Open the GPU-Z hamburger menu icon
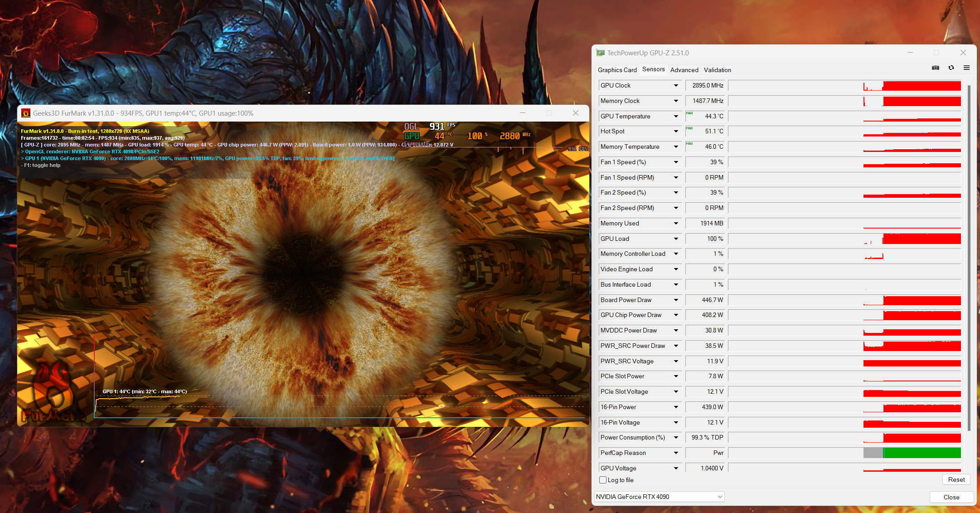The image size is (980, 513). click(966, 68)
